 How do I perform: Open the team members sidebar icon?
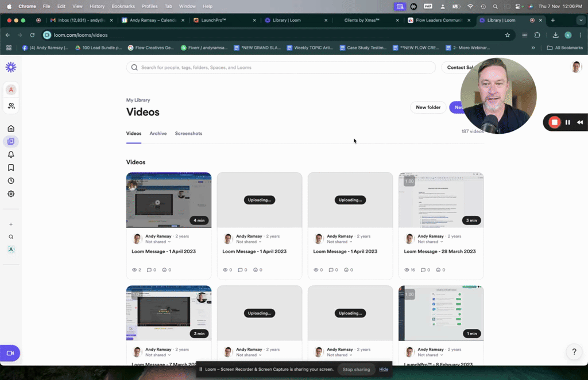point(11,106)
